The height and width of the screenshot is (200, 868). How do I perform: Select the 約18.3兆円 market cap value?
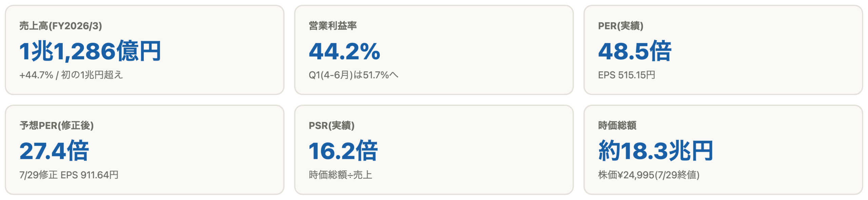(656, 151)
